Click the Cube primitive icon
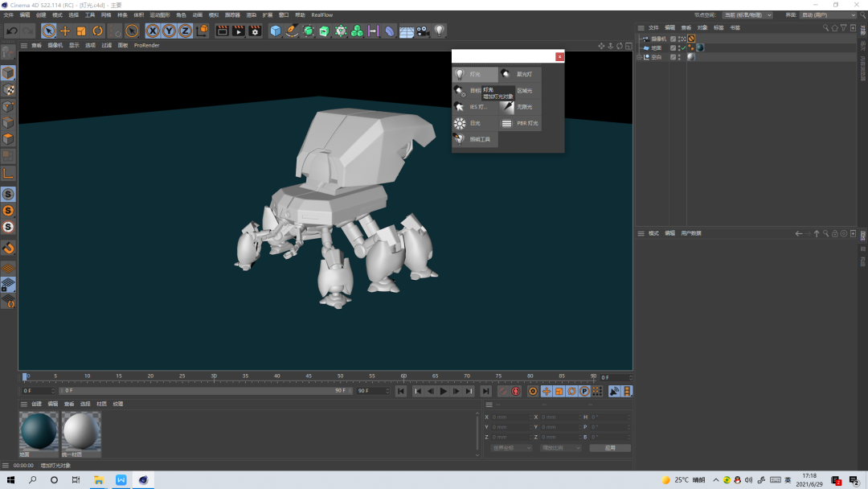Screen dimensions: 868x489 (x=275, y=31)
